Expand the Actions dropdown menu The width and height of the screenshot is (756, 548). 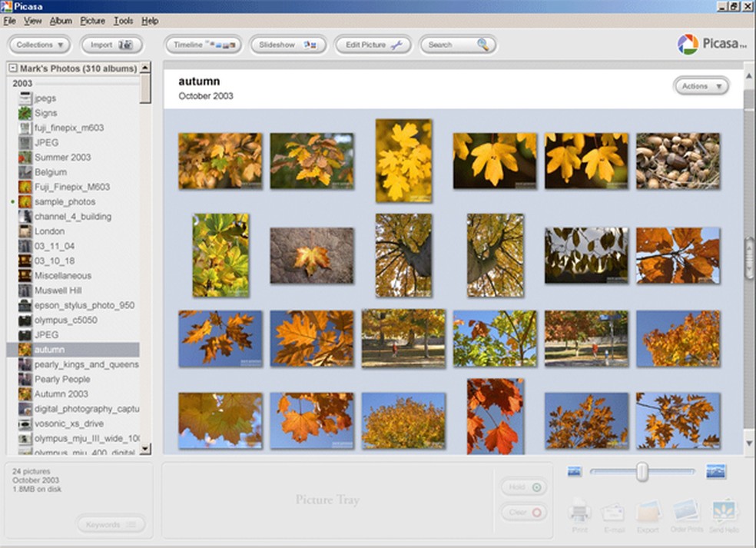coord(701,86)
